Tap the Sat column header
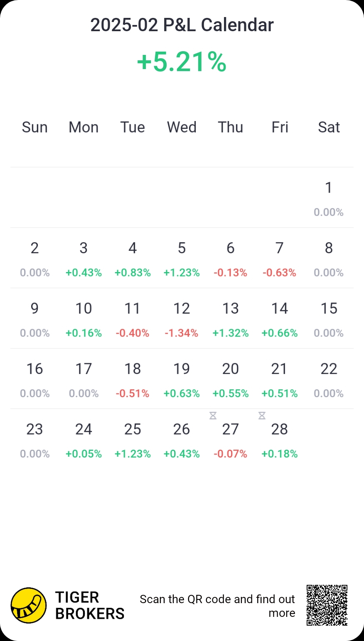 pos(329,127)
